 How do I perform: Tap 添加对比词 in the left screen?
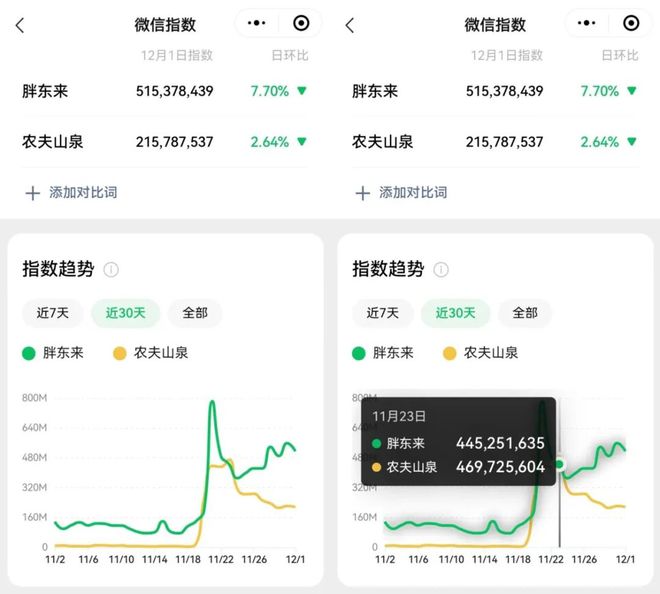[71, 192]
